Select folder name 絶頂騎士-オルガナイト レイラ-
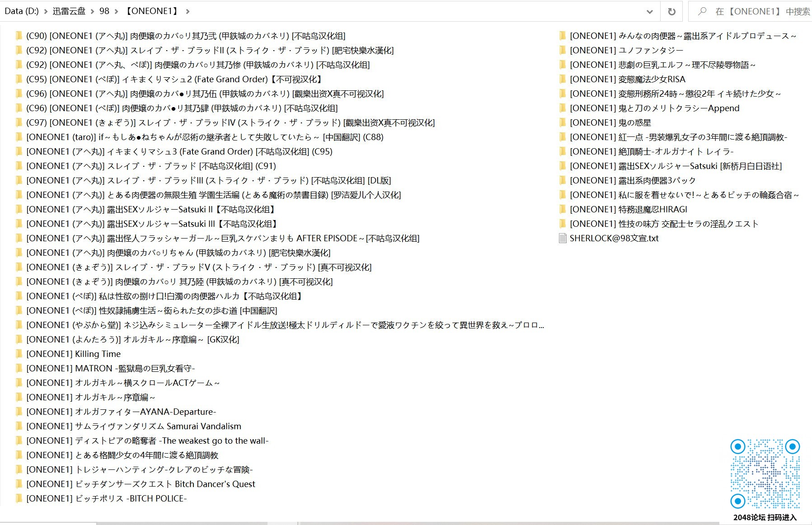812x525 pixels. (x=652, y=151)
